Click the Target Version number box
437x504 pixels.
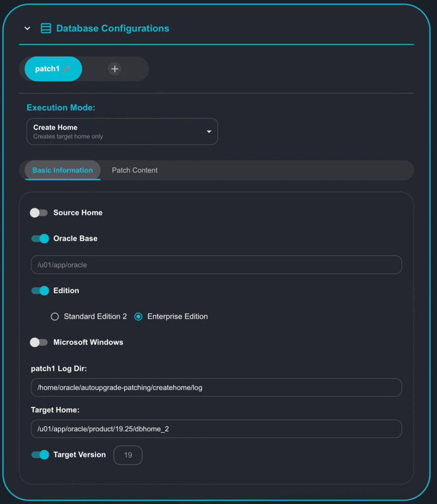(128, 455)
